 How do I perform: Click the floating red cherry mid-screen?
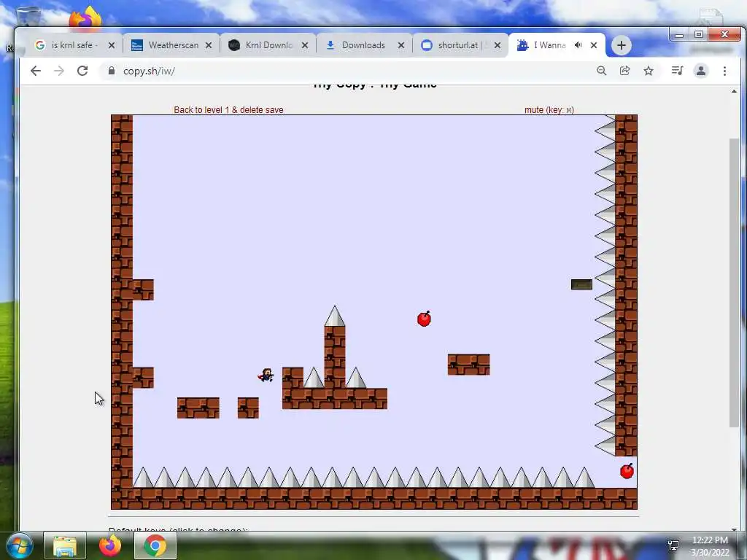(x=424, y=319)
